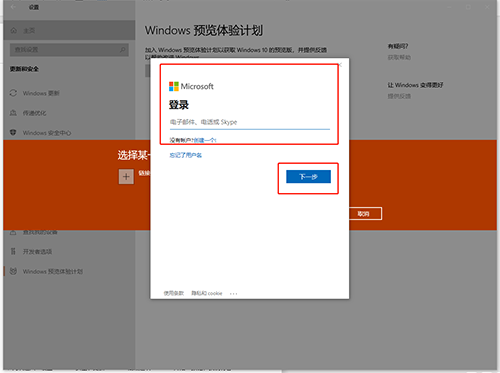Open the 隐私和 cookie link

coord(207,293)
